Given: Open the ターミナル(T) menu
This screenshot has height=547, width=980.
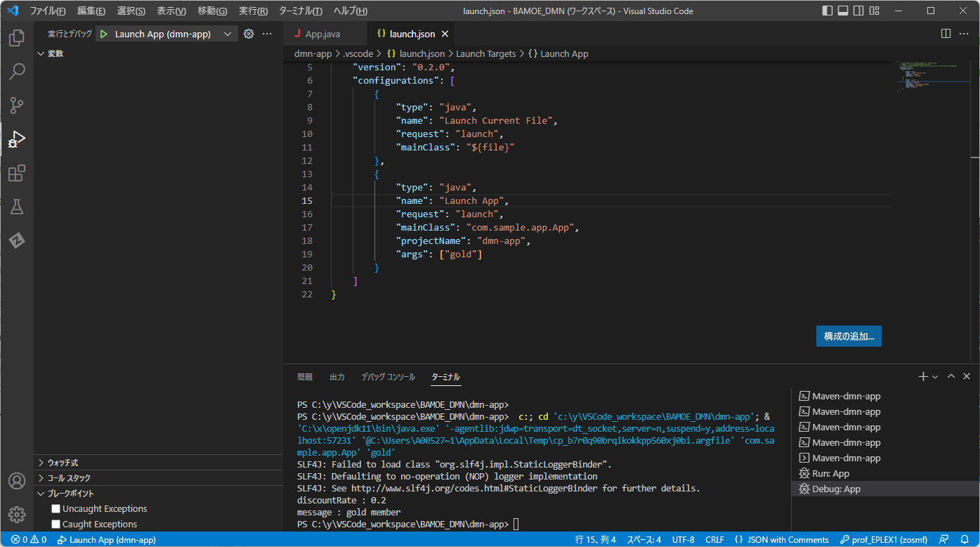Looking at the screenshot, I should click(300, 11).
